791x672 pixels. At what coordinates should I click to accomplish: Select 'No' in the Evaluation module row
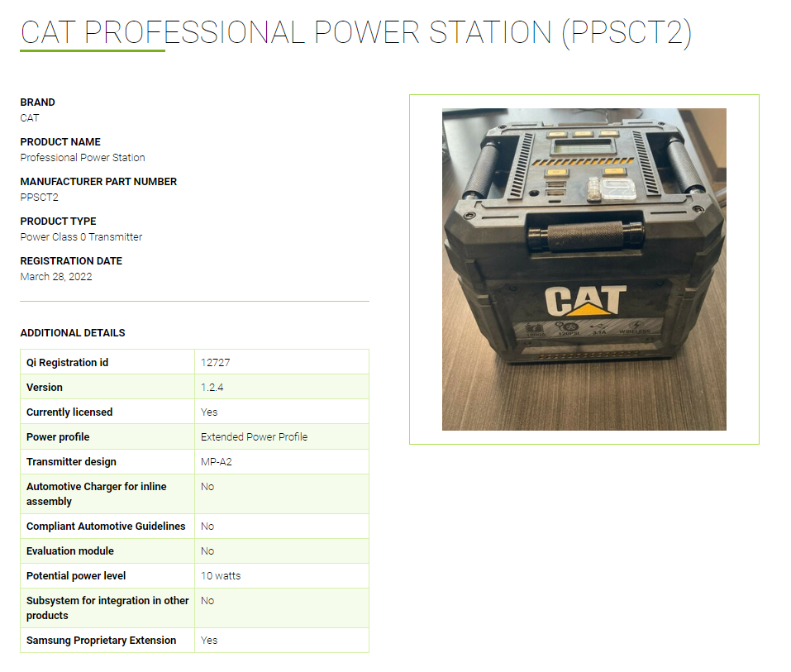click(x=207, y=551)
